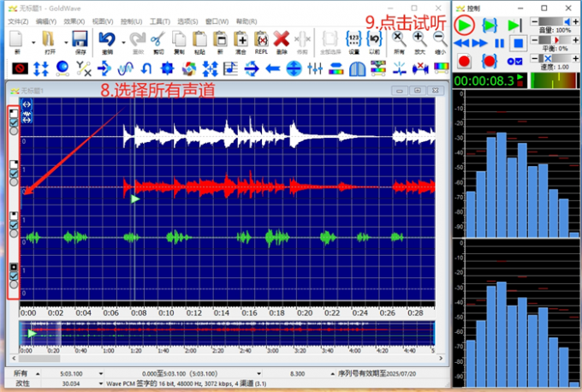Image resolution: width=582 pixels, height=392 pixels.
Task: Click the first channel speaker layout icon
Action: tap(14, 113)
